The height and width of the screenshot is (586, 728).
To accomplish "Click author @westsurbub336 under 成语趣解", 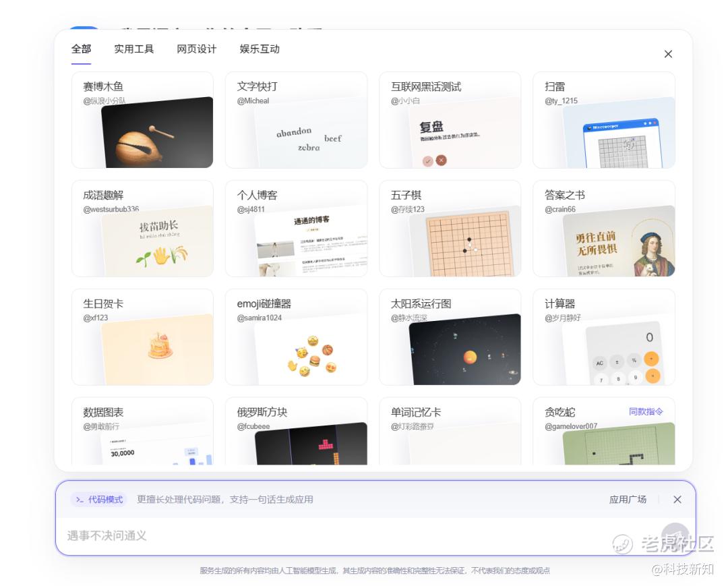I will [x=111, y=210].
